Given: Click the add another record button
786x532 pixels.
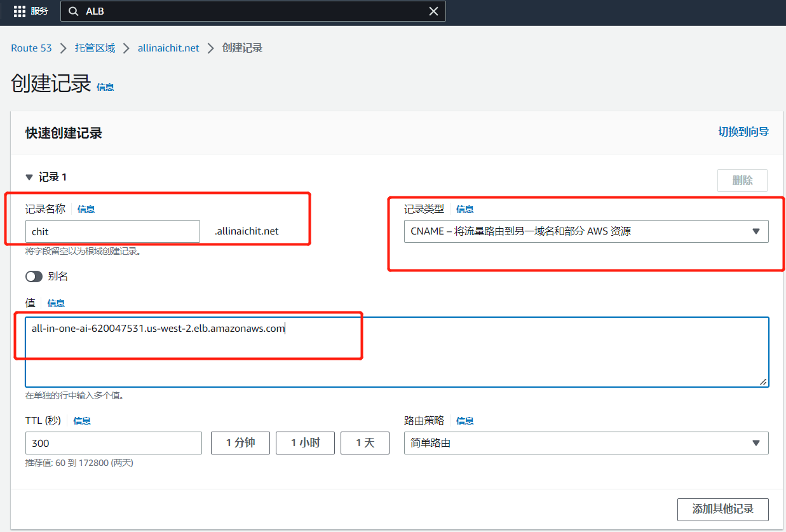Looking at the screenshot, I should [x=722, y=509].
